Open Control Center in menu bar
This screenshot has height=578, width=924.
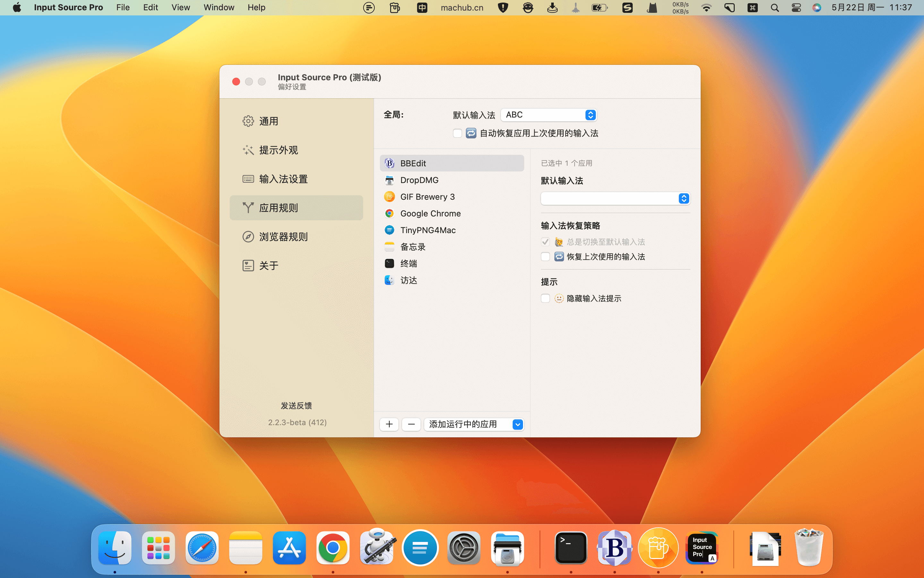coord(796,8)
